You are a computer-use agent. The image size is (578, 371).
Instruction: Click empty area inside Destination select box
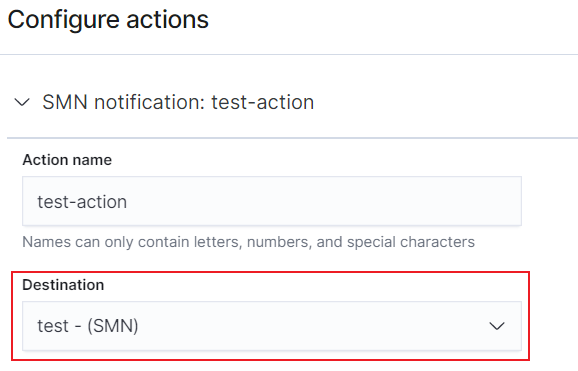313,326
